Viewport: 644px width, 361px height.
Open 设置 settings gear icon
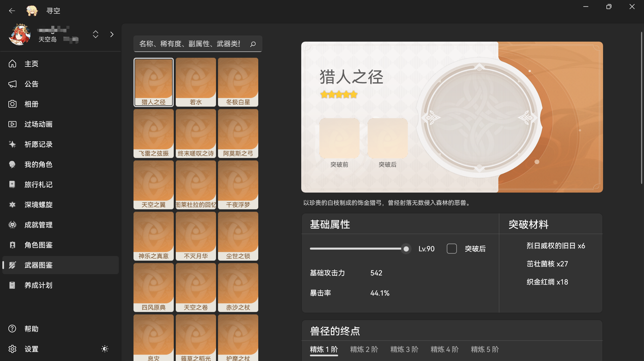12,349
